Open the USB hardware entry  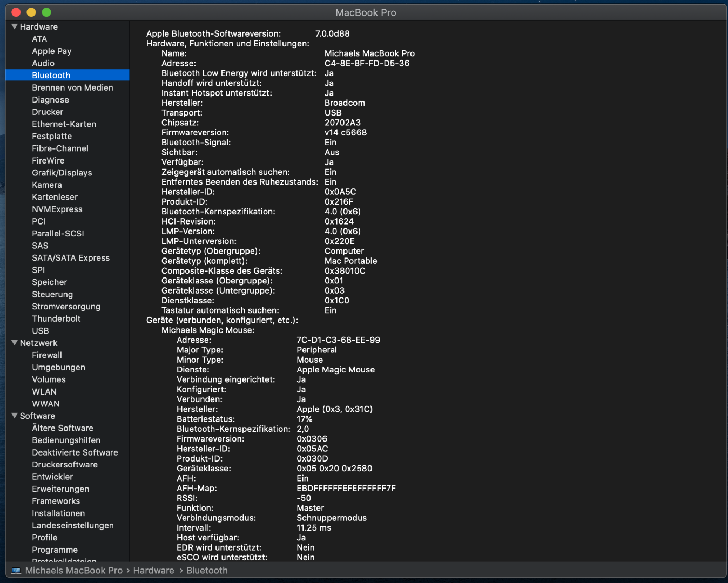41,331
